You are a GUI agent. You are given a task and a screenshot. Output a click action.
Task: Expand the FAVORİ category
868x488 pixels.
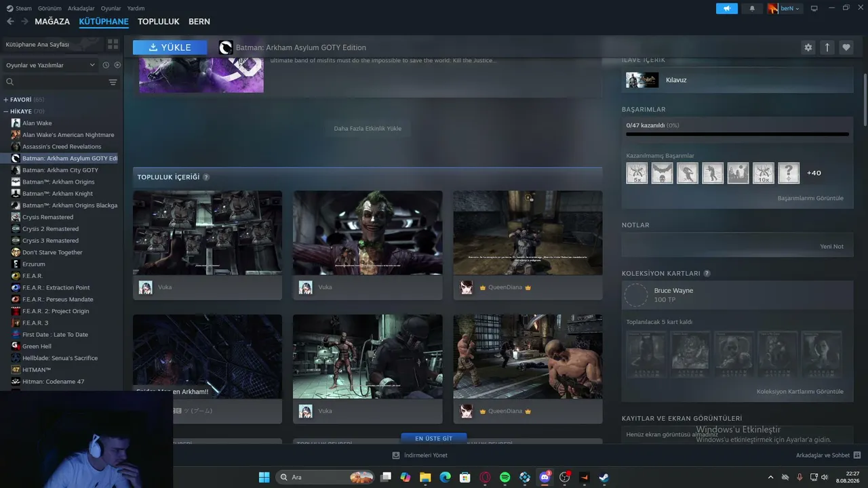(x=23, y=100)
